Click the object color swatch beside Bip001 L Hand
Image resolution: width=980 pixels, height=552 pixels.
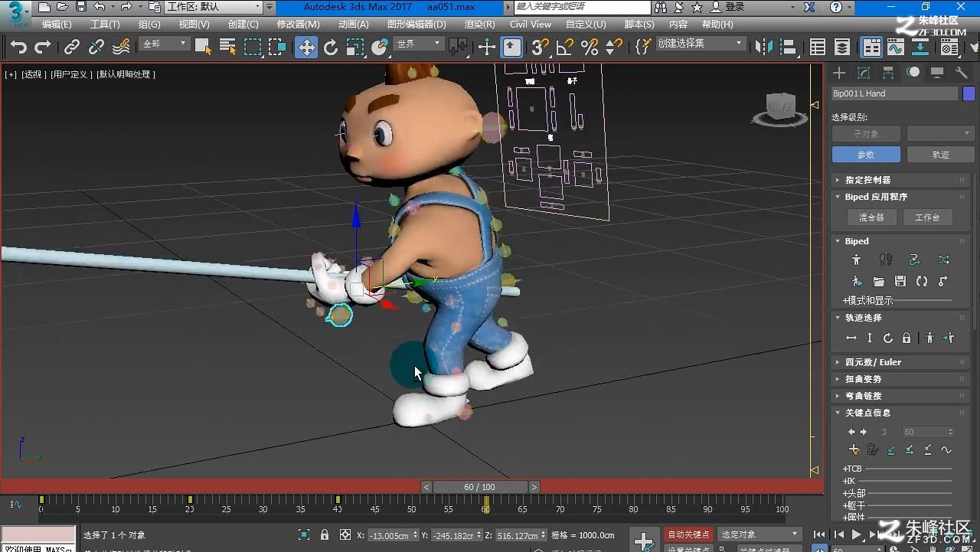click(x=969, y=93)
